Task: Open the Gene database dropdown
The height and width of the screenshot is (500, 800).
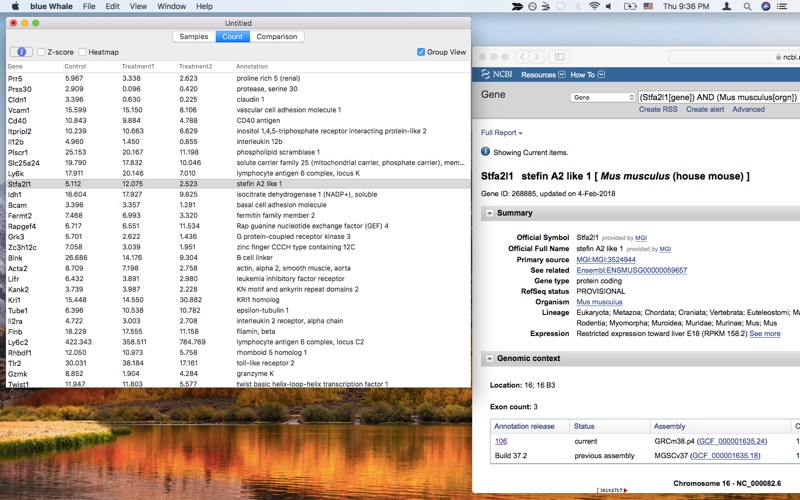Action: tap(603, 97)
